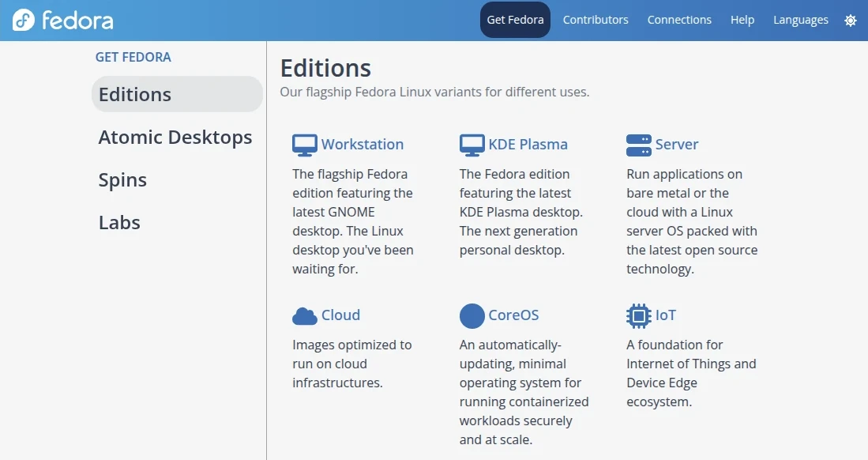The image size is (868, 460).
Task: Open the Languages dropdown
Action: pos(800,20)
